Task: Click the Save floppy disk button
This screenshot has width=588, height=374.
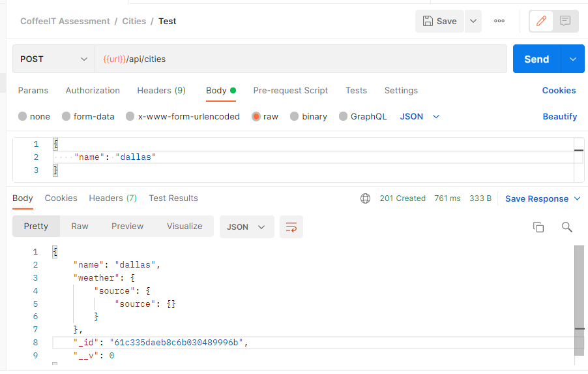Action: point(439,21)
